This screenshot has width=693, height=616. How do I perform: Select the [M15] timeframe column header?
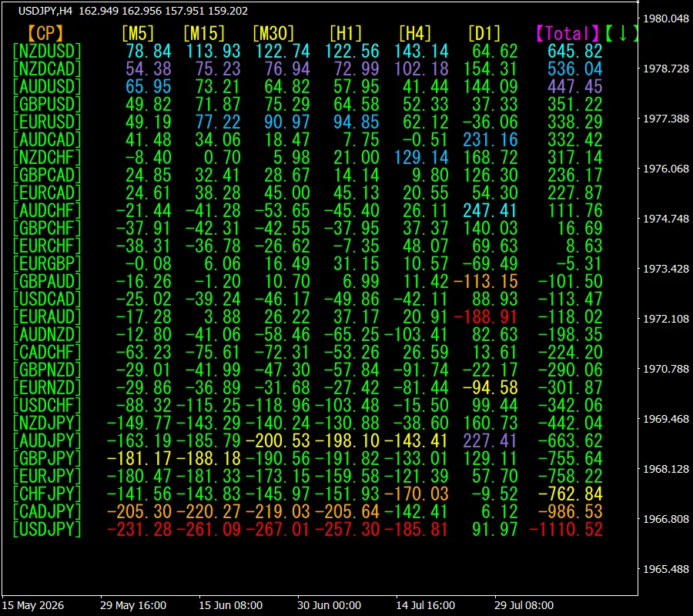[204, 34]
